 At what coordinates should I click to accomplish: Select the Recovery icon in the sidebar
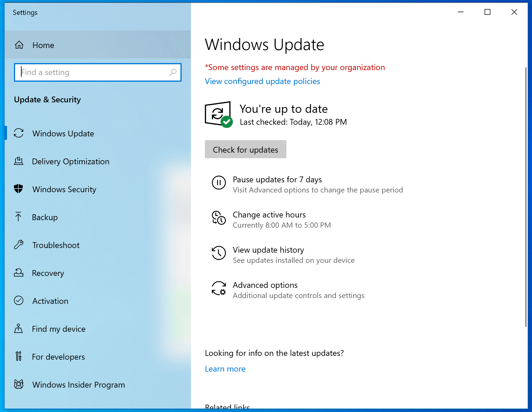(x=19, y=273)
